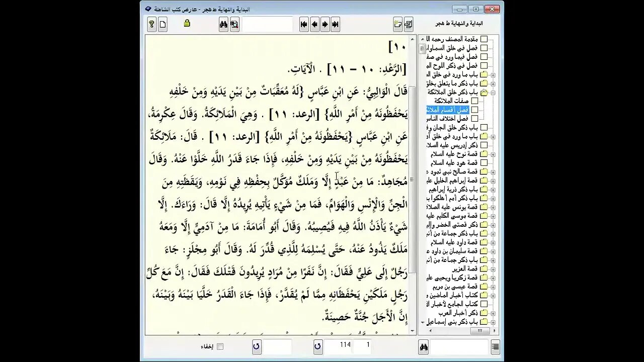Click the blank search input in top toolbar
Image resolution: width=644 pixels, height=362 pixels.
tap(267, 24)
